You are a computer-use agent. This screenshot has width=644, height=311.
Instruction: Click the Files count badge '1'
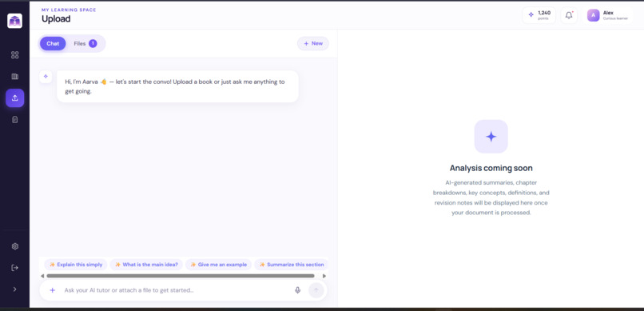(93, 43)
